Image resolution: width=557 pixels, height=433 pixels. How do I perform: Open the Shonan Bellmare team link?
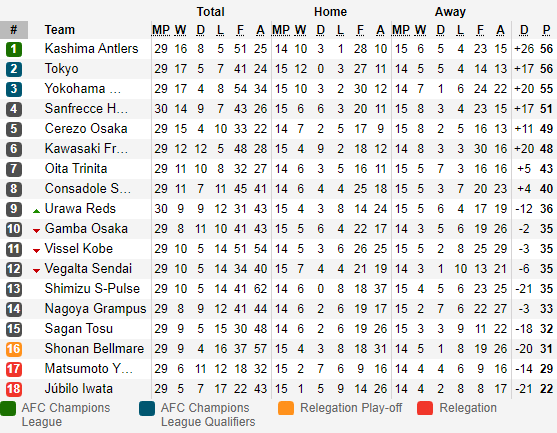click(x=94, y=348)
